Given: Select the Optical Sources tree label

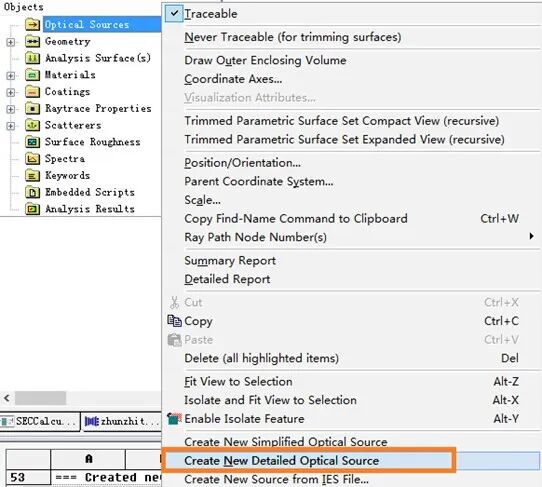Looking at the screenshot, I should [x=87, y=25].
